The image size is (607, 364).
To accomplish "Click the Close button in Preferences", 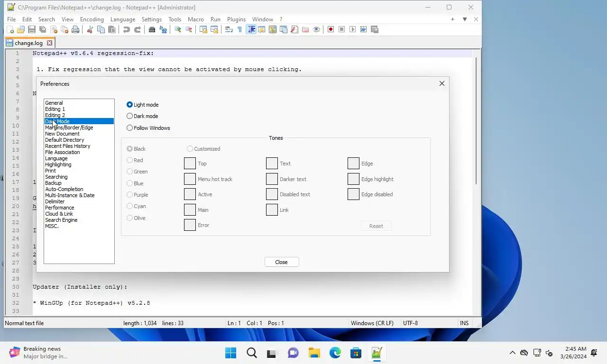I will pyautogui.click(x=282, y=262).
